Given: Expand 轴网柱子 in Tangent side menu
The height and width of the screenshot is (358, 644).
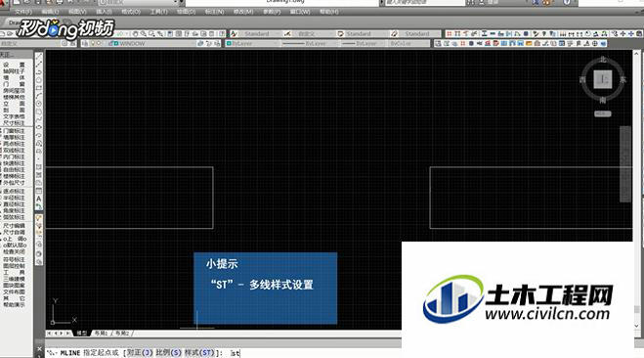Looking at the screenshot, I should pyautogui.click(x=15, y=71).
